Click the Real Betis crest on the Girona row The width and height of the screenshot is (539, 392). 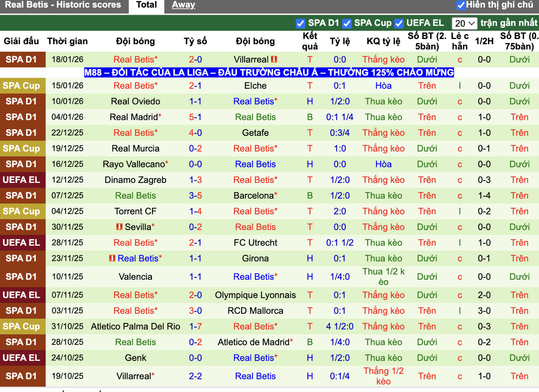click(112, 258)
